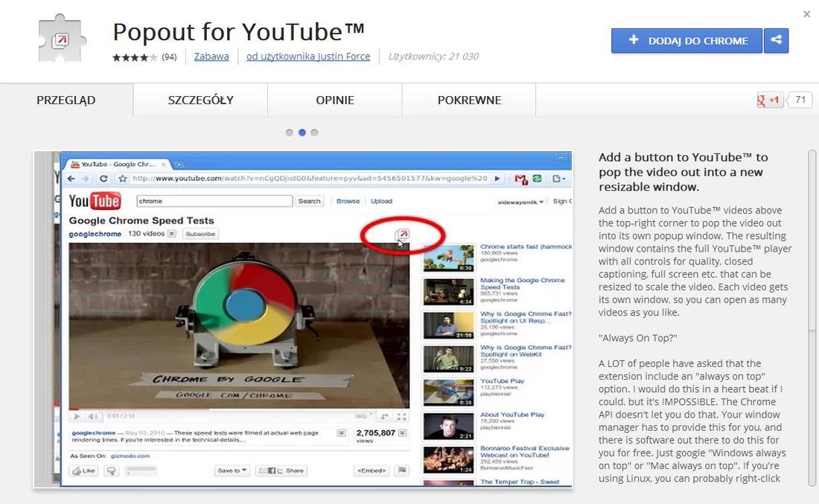Click the 71 count bubble beside +1
The image size is (819, 504).
point(800,100)
